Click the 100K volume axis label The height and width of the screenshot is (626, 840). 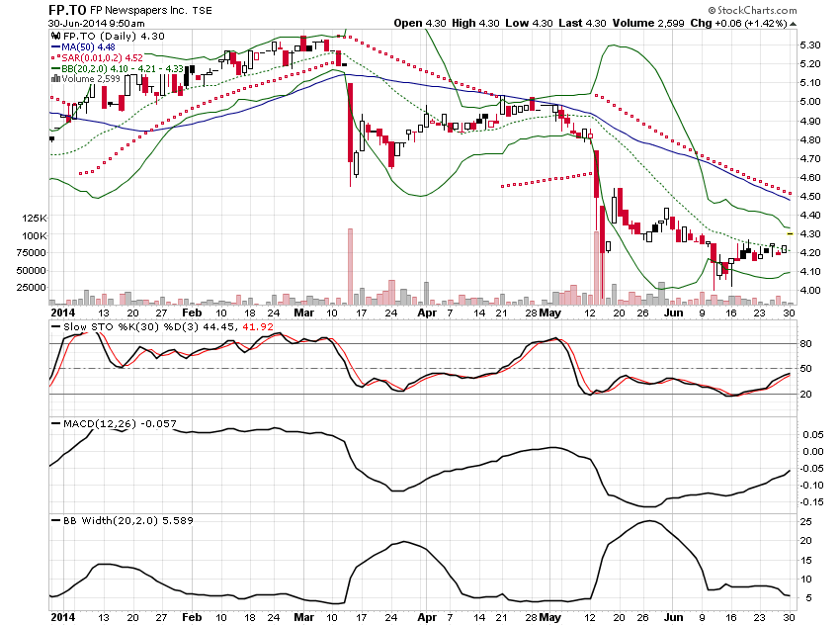click(x=35, y=235)
